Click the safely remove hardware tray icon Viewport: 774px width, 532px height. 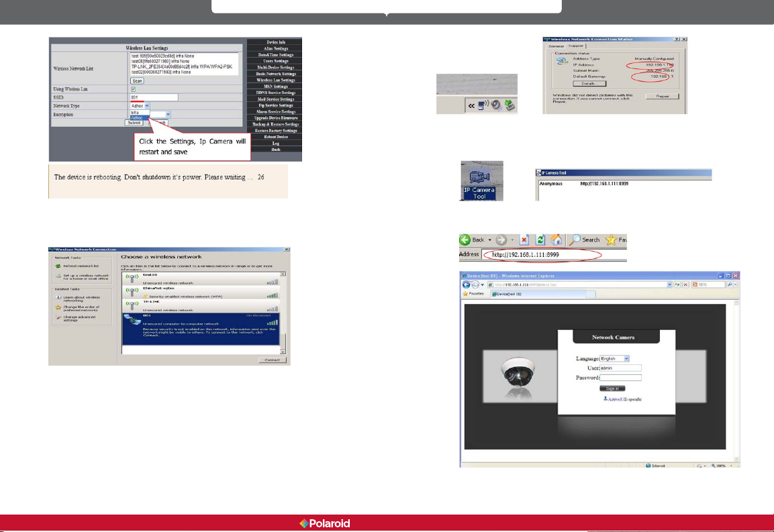pos(510,105)
